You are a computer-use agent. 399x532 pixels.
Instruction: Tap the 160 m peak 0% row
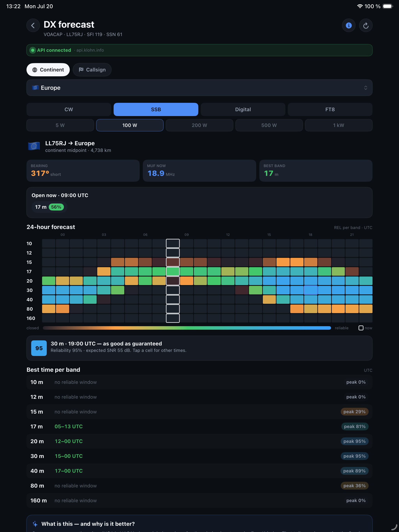coord(199,500)
